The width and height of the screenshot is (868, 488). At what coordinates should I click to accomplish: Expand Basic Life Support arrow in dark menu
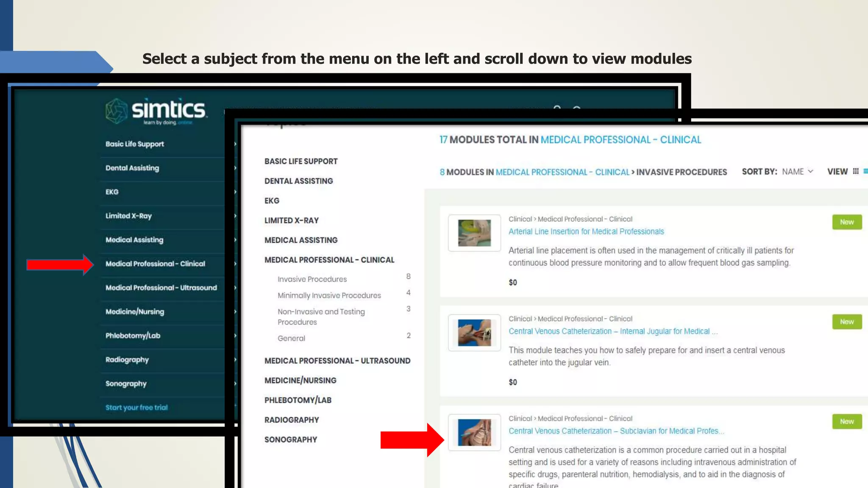point(235,144)
